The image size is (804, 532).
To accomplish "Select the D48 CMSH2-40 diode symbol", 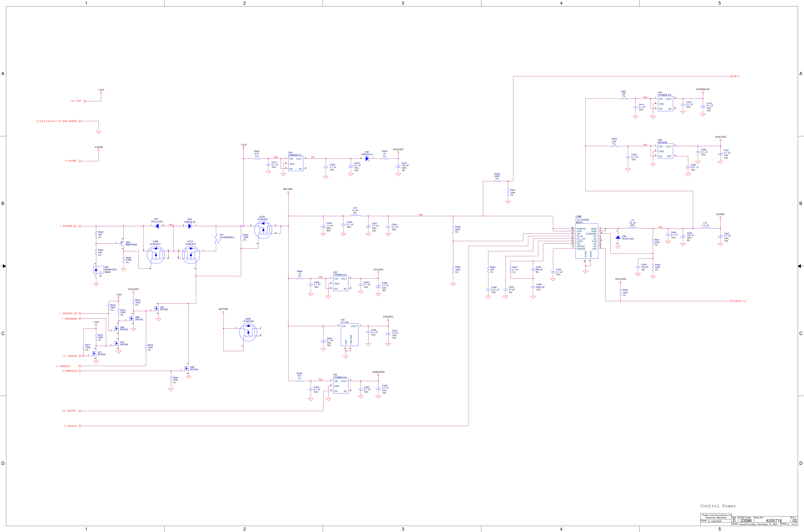I will click(x=190, y=226).
